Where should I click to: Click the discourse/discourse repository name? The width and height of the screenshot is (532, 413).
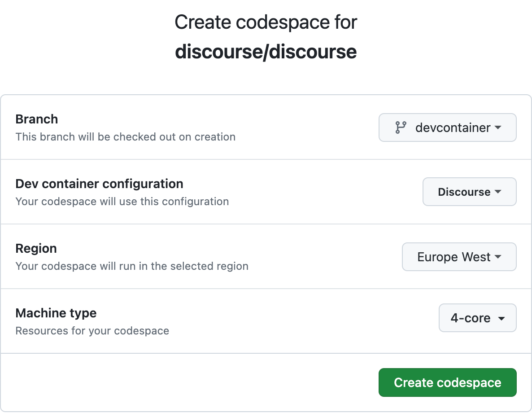(x=266, y=52)
